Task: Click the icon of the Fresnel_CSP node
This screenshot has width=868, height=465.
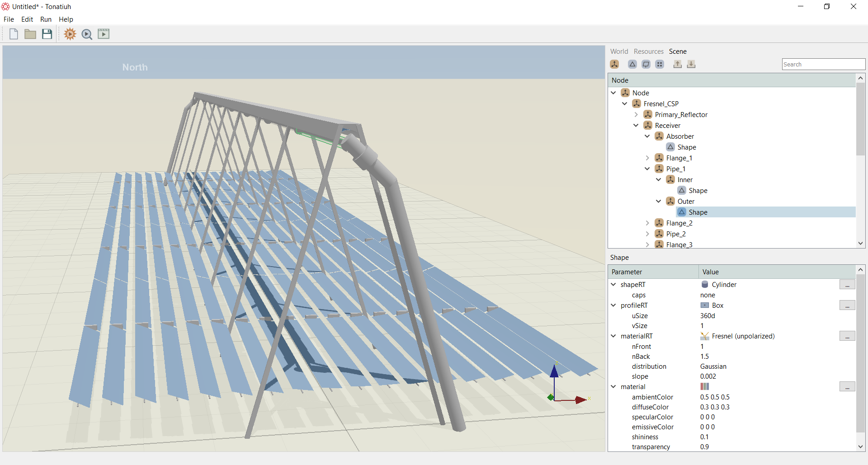Action: pos(637,103)
